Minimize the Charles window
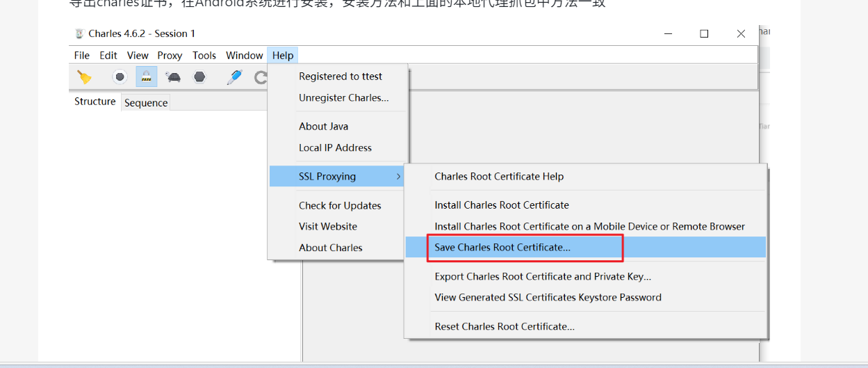The image size is (868, 368). point(668,33)
